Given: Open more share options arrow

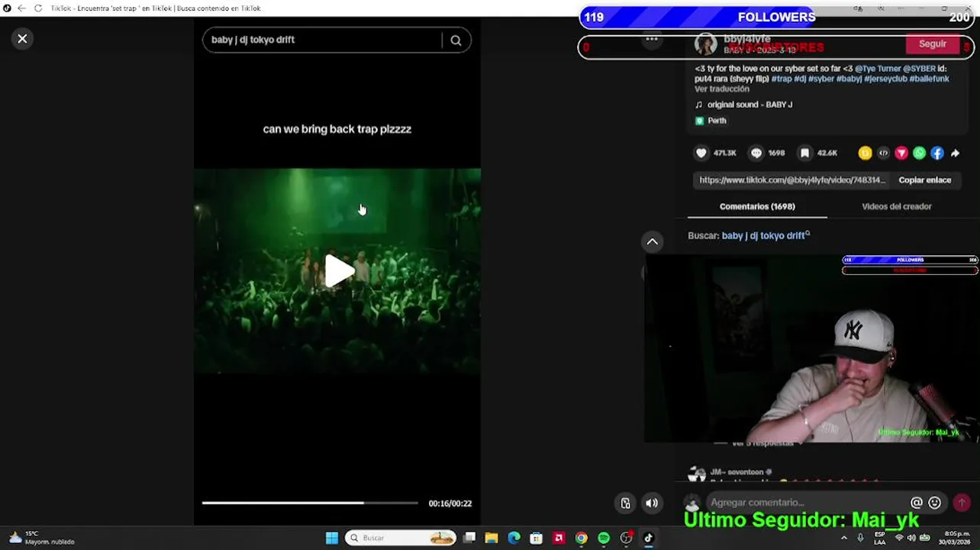Looking at the screenshot, I should 955,154.
